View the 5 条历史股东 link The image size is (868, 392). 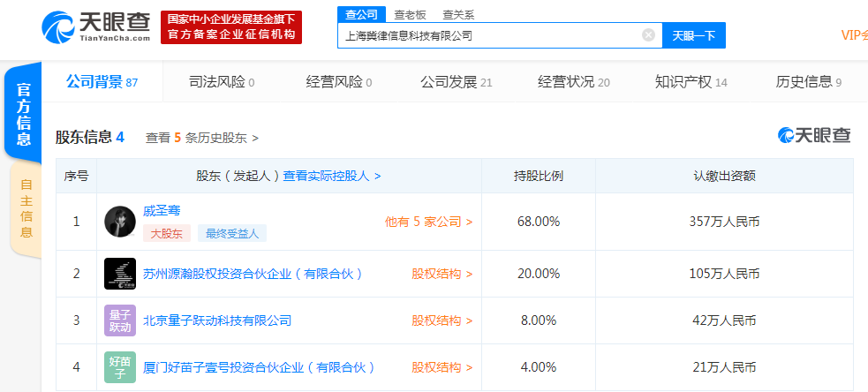tap(202, 138)
